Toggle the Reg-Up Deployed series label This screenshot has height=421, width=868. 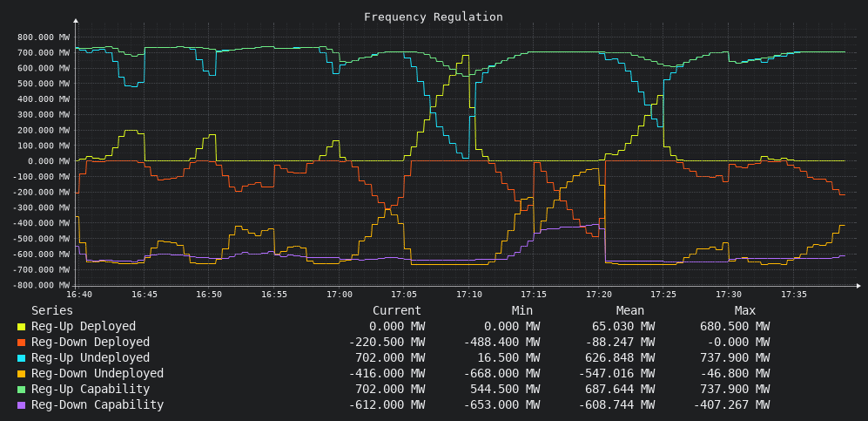[84, 327]
